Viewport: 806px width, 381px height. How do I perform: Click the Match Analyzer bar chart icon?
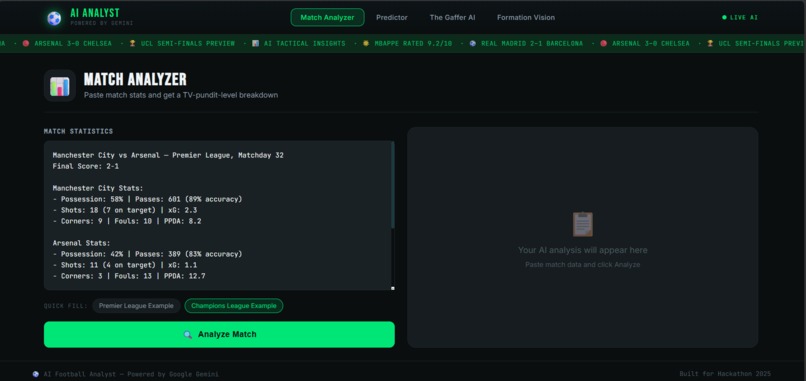coord(60,86)
